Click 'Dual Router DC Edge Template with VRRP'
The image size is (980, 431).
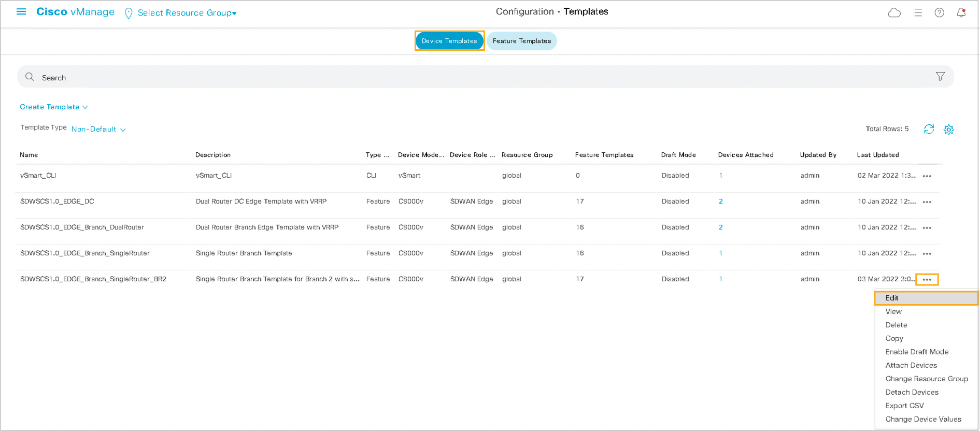(x=261, y=202)
